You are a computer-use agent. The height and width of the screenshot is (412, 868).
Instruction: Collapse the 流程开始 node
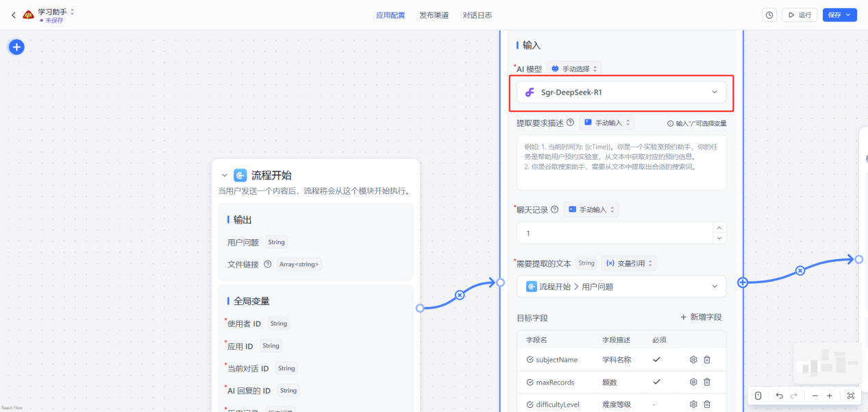click(x=224, y=175)
